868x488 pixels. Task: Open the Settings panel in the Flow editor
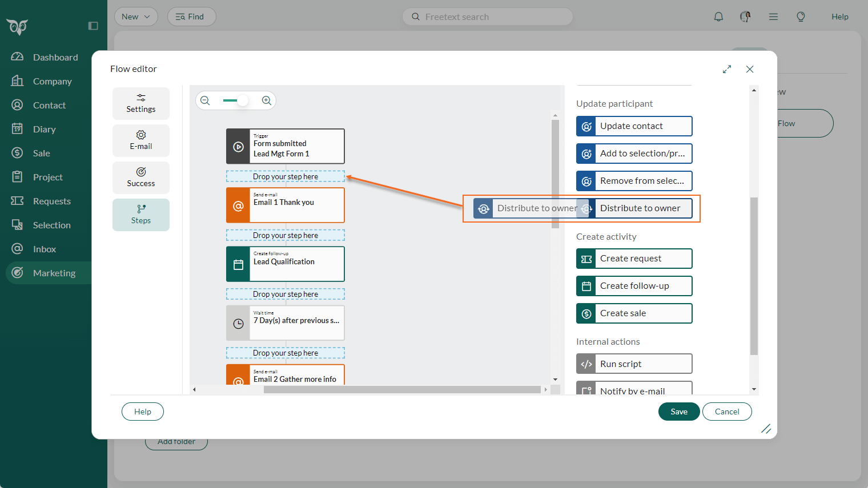click(140, 103)
